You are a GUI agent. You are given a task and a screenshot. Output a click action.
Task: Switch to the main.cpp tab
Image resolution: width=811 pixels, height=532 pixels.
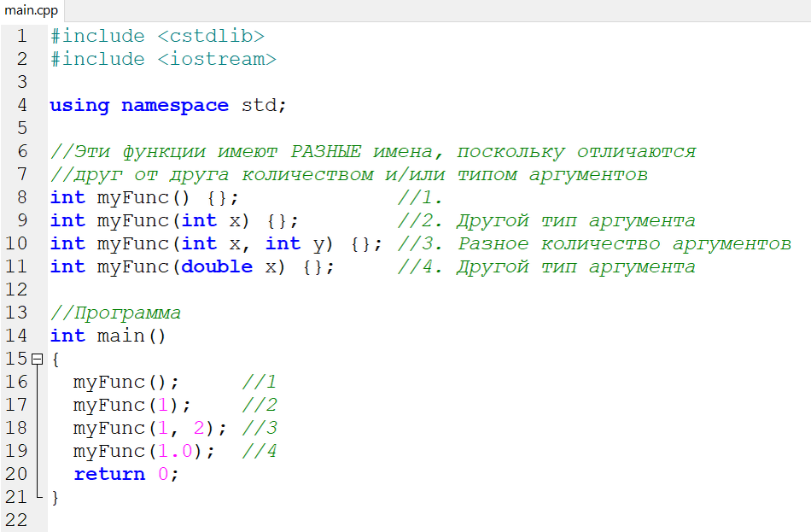tap(32, 10)
